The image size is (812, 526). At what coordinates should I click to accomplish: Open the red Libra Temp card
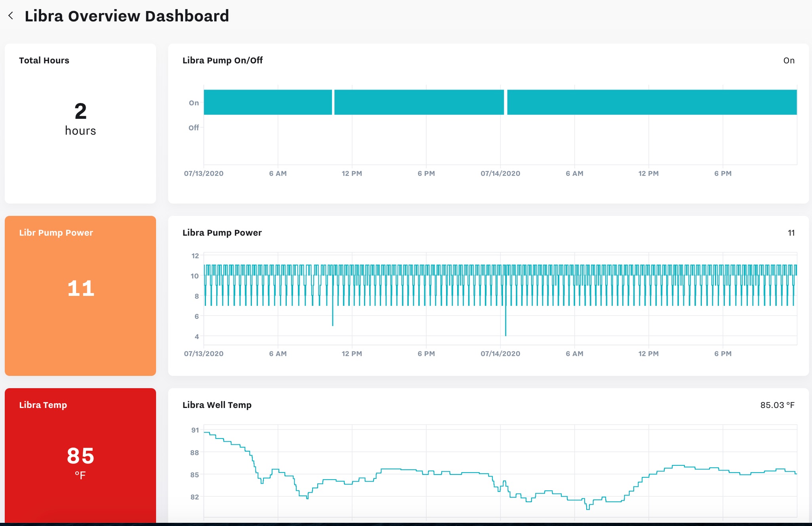[x=80, y=455]
